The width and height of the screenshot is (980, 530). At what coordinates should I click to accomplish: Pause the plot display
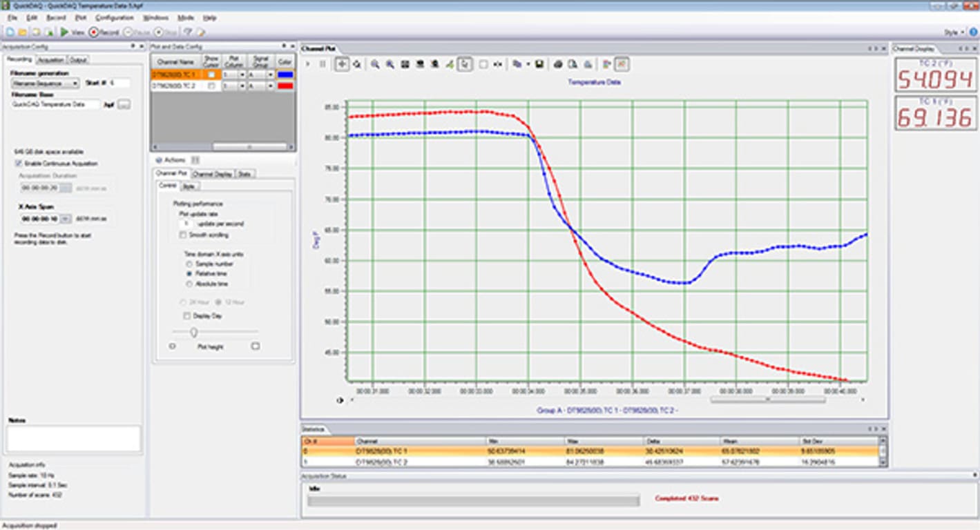(x=321, y=64)
